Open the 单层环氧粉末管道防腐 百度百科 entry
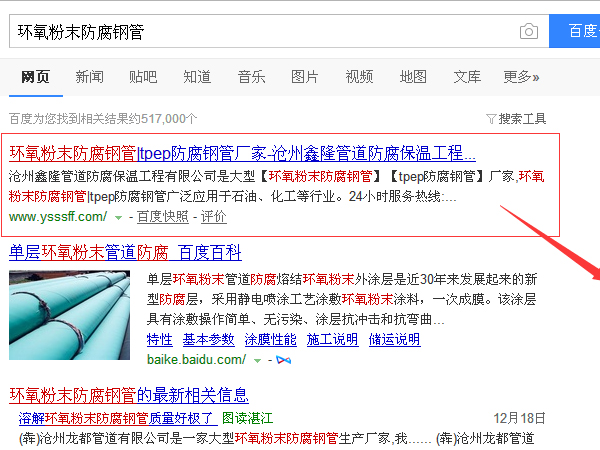The image size is (600, 450). [x=125, y=252]
